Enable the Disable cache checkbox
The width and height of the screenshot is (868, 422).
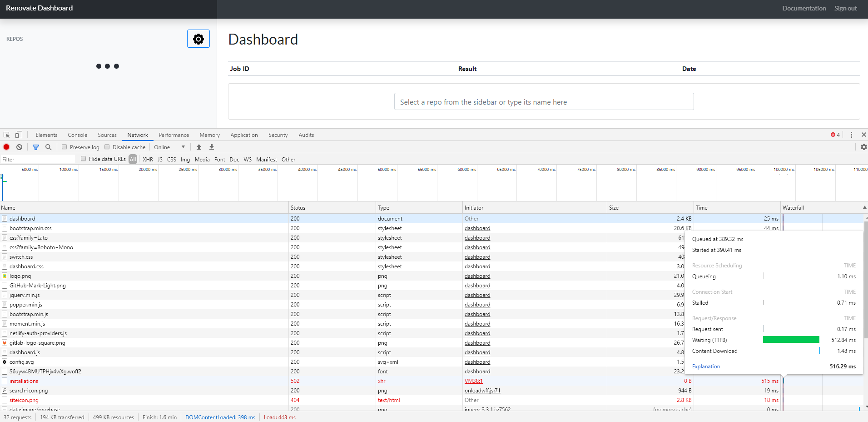[x=107, y=147]
